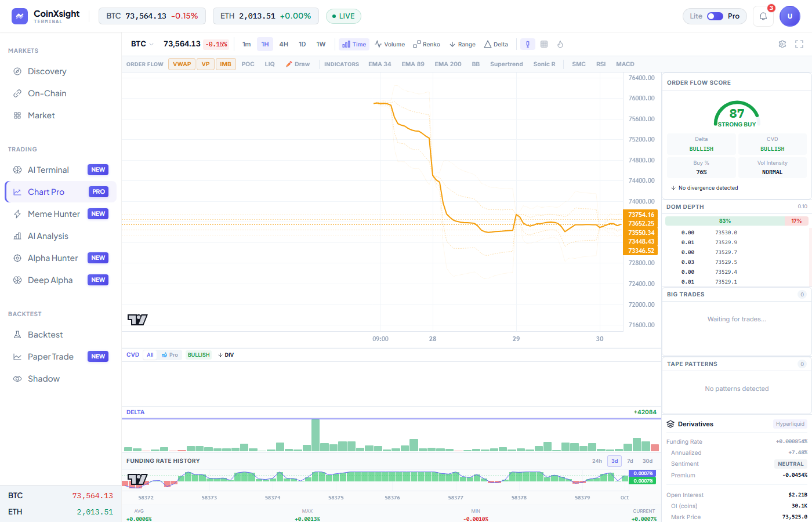The image size is (812, 522).
Task: Open the user avatar menu
Action: tap(790, 16)
